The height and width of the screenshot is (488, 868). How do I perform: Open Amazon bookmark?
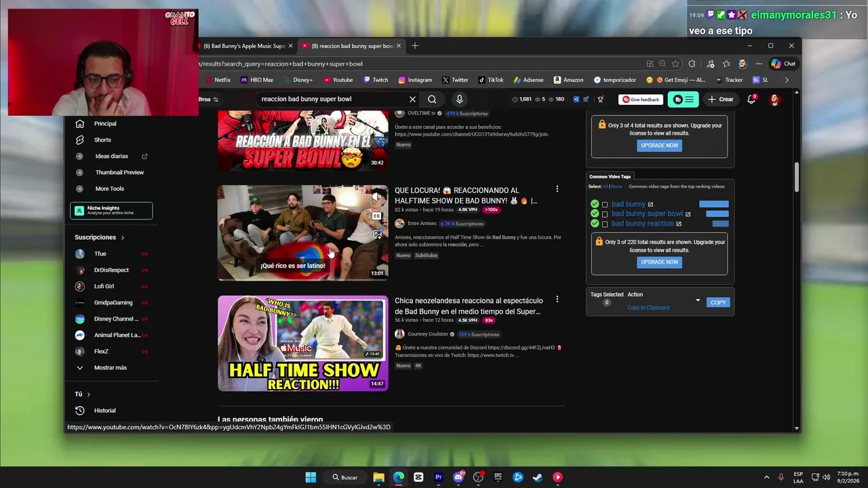(x=568, y=80)
